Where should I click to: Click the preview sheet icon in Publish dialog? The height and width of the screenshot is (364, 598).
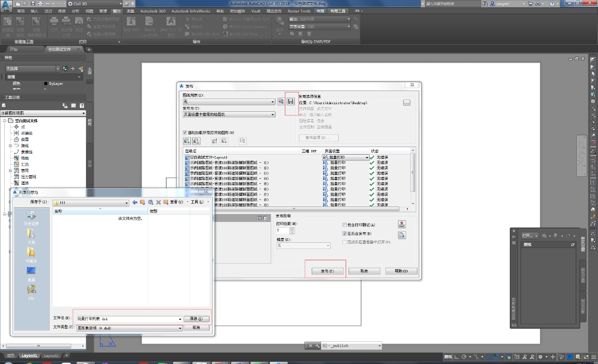[x=242, y=141]
